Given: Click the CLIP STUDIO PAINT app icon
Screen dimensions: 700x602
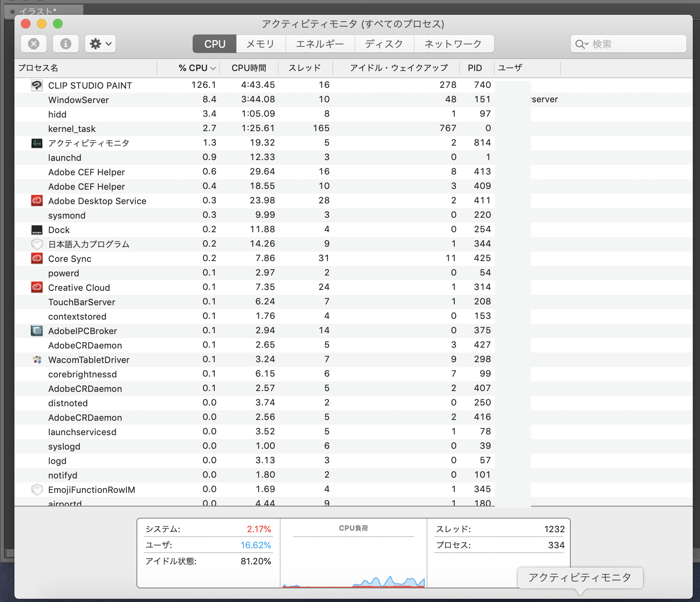Looking at the screenshot, I should pyautogui.click(x=37, y=85).
